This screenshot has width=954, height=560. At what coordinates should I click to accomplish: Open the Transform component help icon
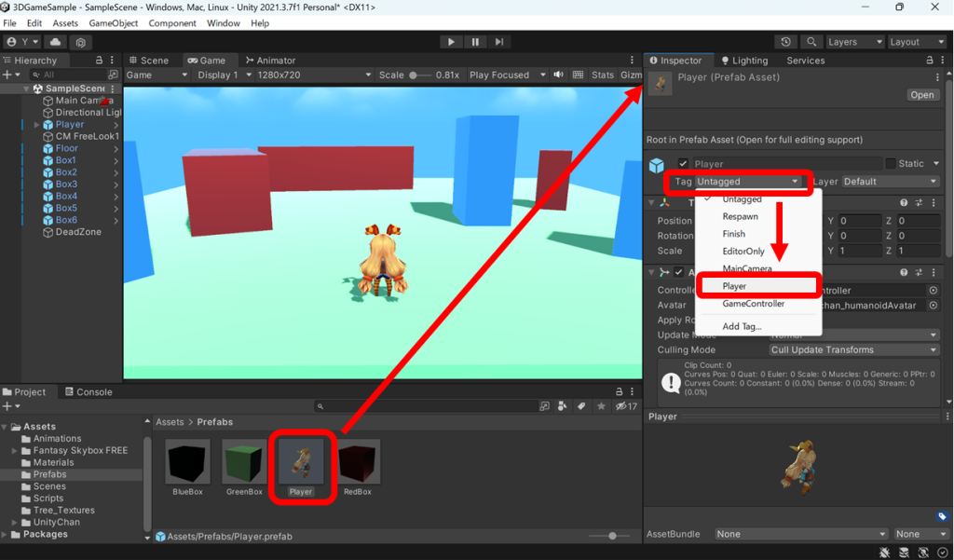click(904, 203)
